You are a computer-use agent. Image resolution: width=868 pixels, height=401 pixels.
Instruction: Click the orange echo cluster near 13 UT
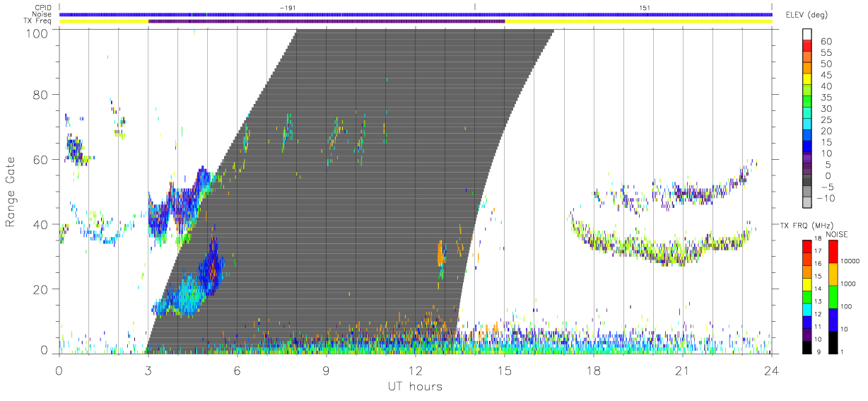point(440,252)
